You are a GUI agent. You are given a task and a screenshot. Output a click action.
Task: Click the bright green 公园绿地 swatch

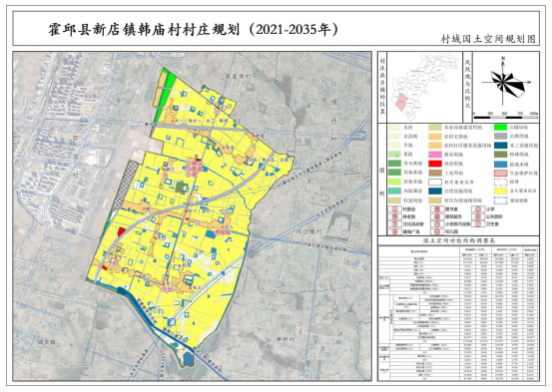click(x=500, y=128)
